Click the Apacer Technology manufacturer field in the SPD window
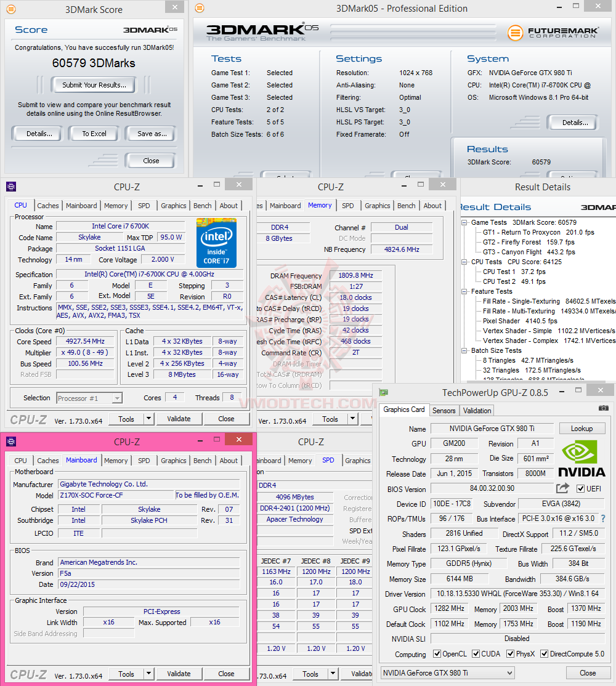 294,519
